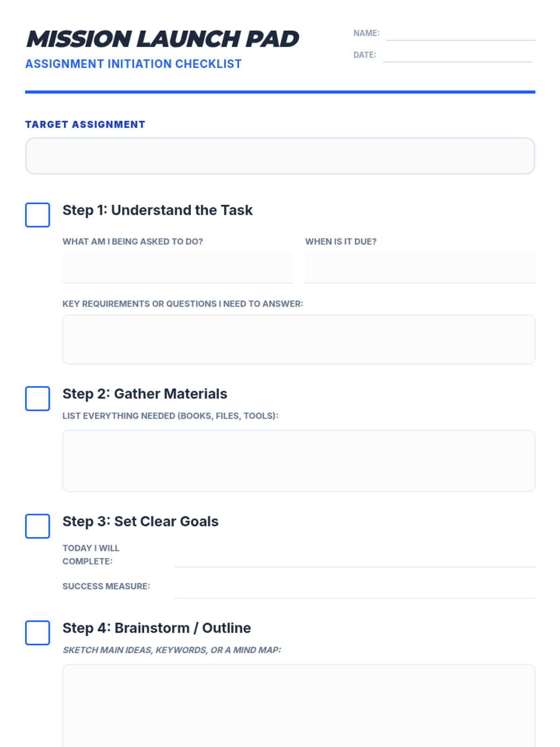Viewport: 560px width, 747px height.
Task: Click the Name line in the header
Action: coord(460,34)
